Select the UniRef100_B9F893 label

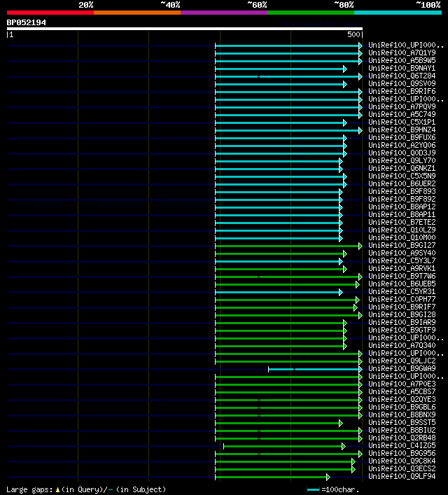point(402,191)
